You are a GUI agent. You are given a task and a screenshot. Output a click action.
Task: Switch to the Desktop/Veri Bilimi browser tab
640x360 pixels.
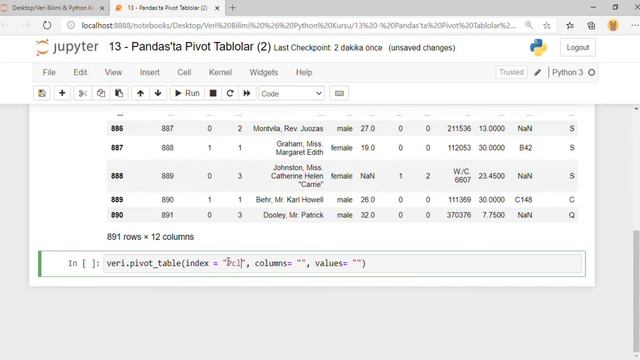click(54, 8)
